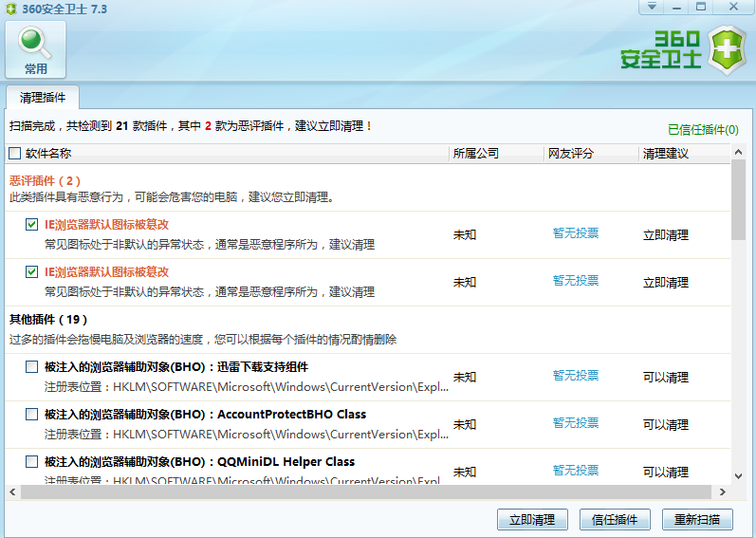The height and width of the screenshot is (538, 756).
Task: Click 可以清理 suggestion in AccountProtectBHO row
Action: tap(666, 425)
